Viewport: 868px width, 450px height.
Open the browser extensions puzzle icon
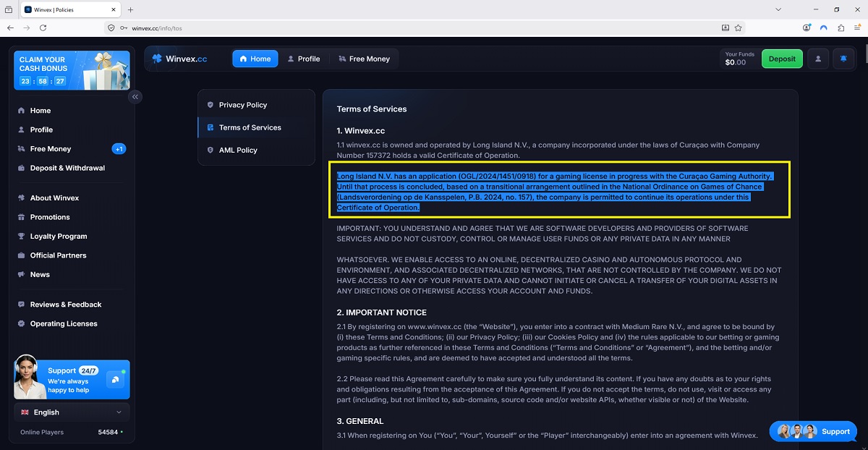(841, 27)
